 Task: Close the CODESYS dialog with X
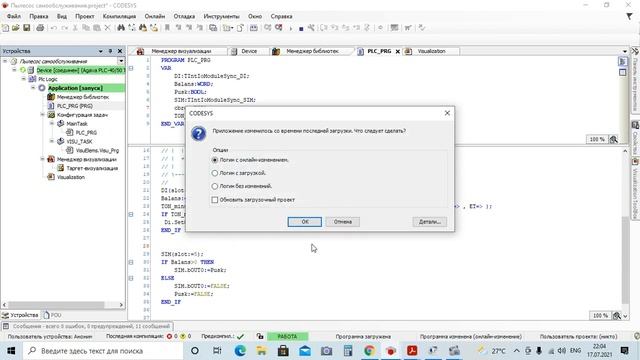coord(447,113)
